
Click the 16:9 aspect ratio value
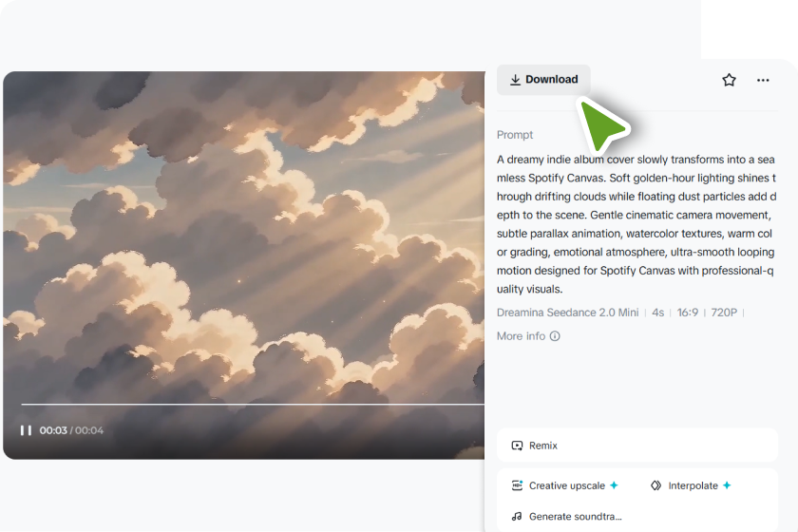(687, 313)
